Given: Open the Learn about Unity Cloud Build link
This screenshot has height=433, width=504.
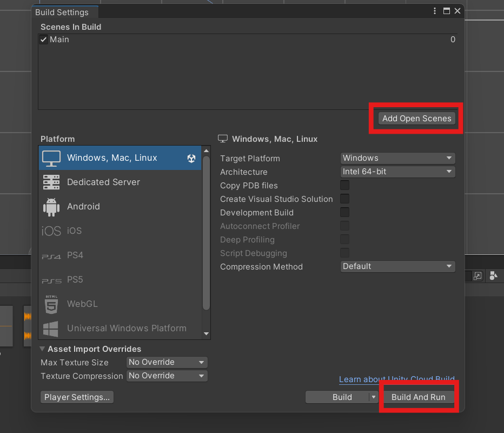Looking at the screenshot, I should (396, 379).
